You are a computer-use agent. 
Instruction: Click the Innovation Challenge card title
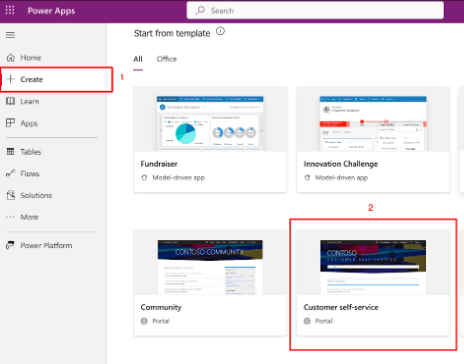click(x=341, y=164)
